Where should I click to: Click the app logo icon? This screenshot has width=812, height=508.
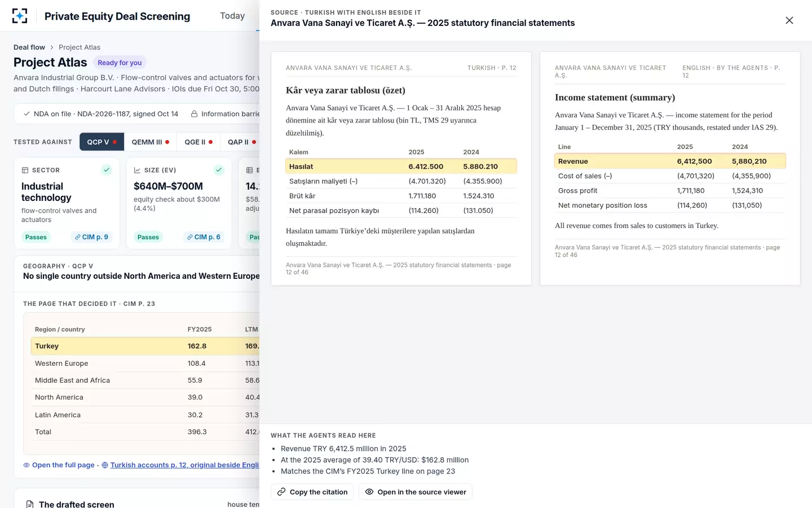click(20, 16)
